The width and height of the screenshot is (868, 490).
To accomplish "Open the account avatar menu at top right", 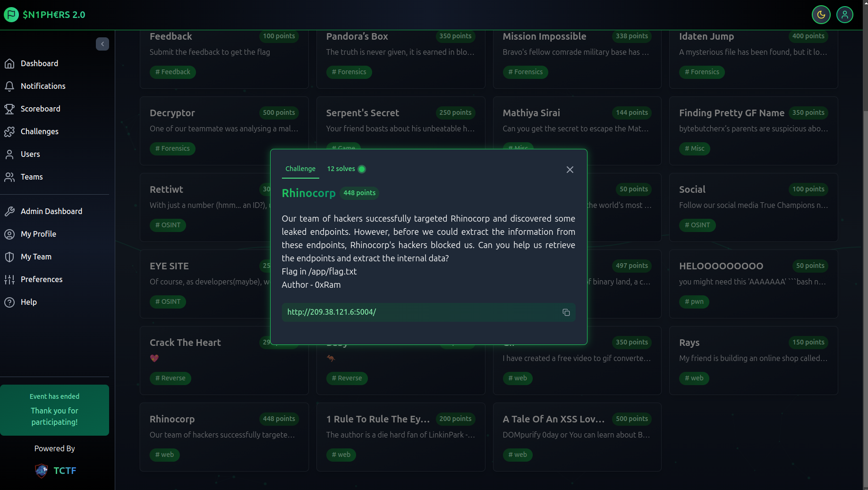I will pos(845,15).
